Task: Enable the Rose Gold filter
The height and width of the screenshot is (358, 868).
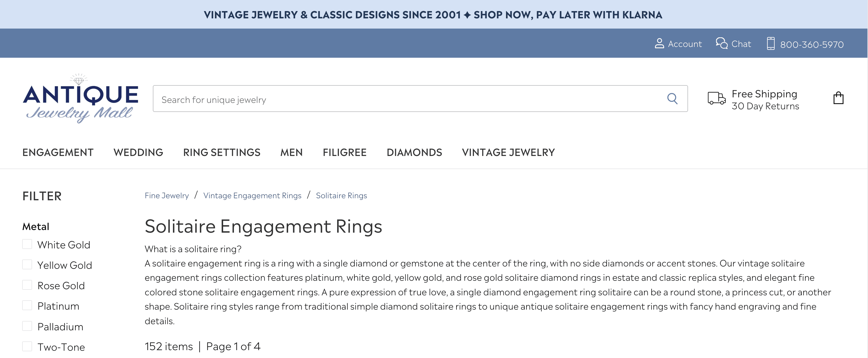Action: click(27, 285)
